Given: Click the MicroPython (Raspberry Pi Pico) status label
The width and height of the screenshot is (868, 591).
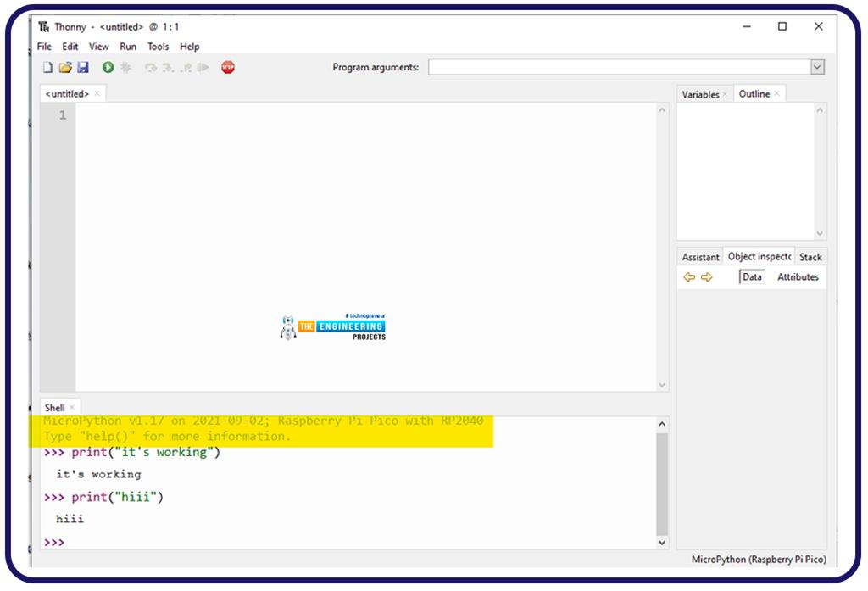Looking at the screenshot, I should 761,560.
